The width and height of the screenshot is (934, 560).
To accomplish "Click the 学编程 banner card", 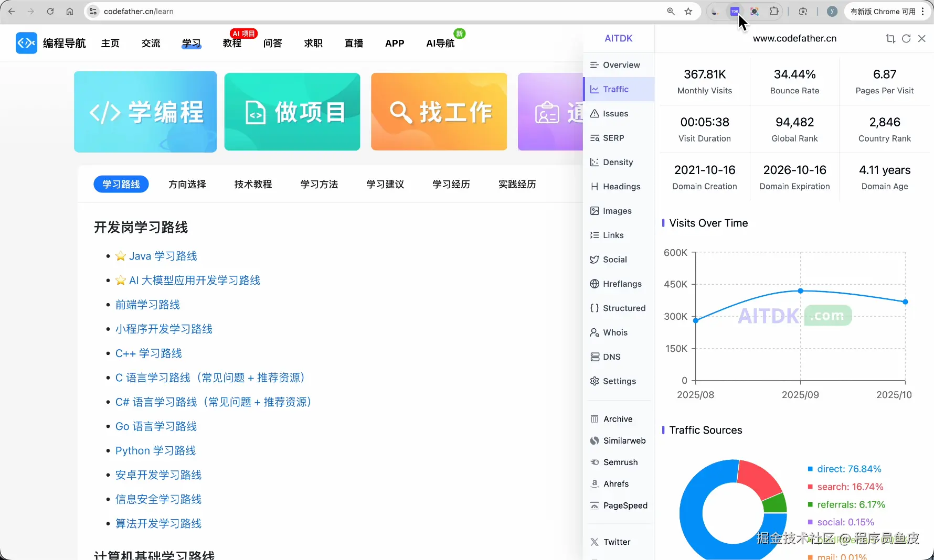I will pos(145,112).
